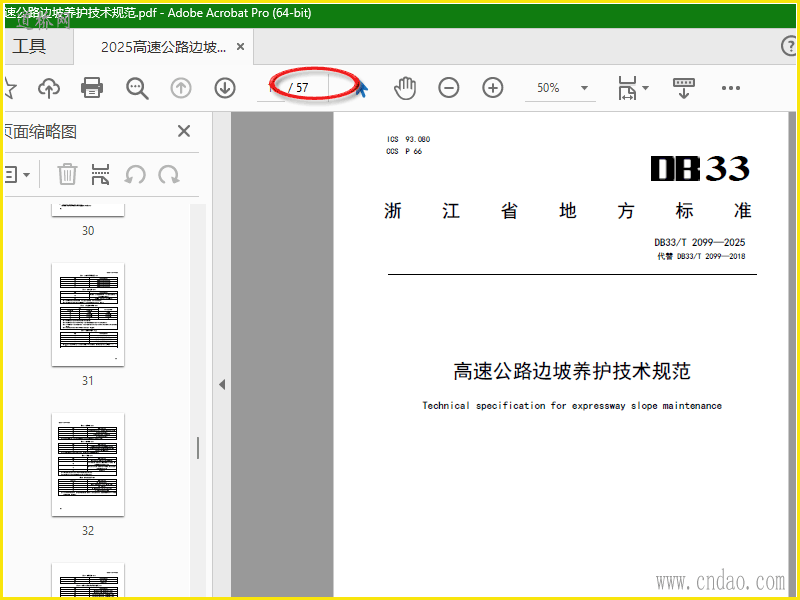Zoom in with the plus button

(492, 88)
